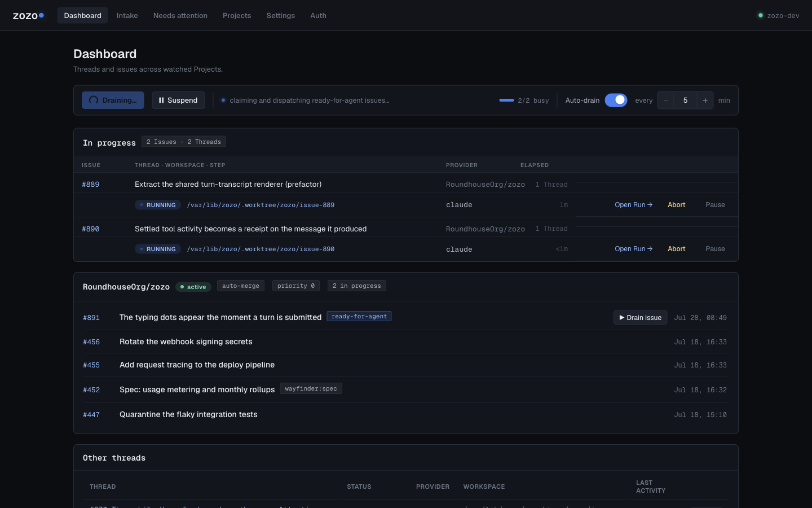Open Run for issue-889 thread

coord(633,205)
